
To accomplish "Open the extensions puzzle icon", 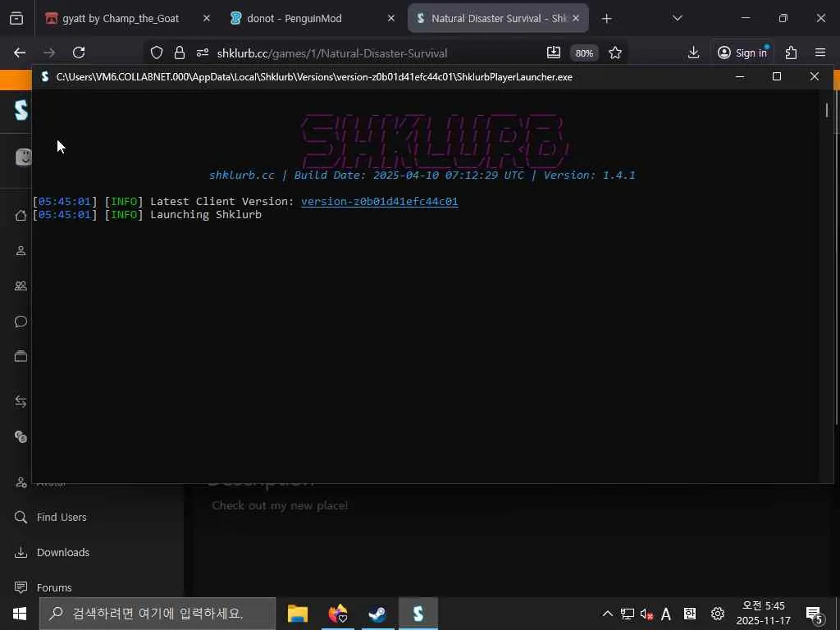I will pyautogui.click(x=792, y=52).
